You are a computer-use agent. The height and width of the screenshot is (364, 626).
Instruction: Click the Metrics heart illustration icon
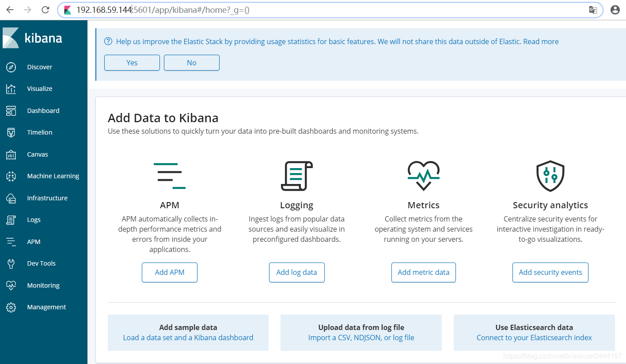tap(423, 176)
